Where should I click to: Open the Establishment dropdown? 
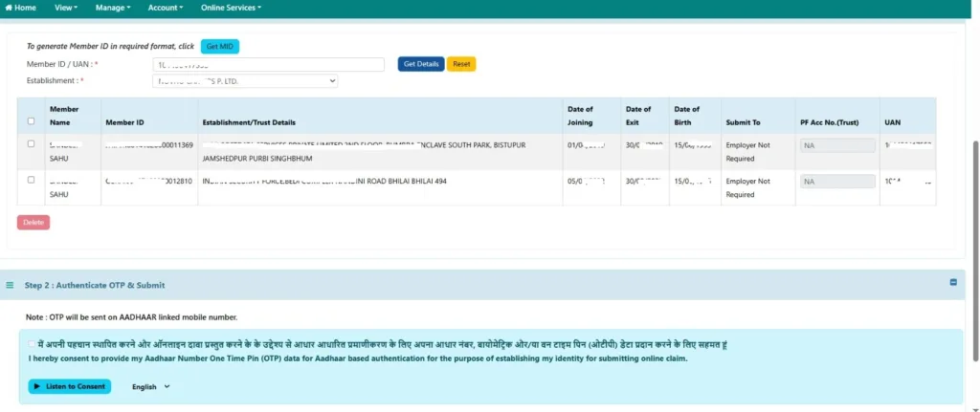coord(245,81)
